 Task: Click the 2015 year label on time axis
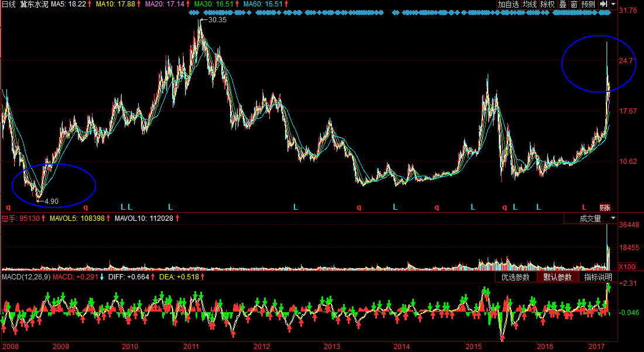[473, 347]
